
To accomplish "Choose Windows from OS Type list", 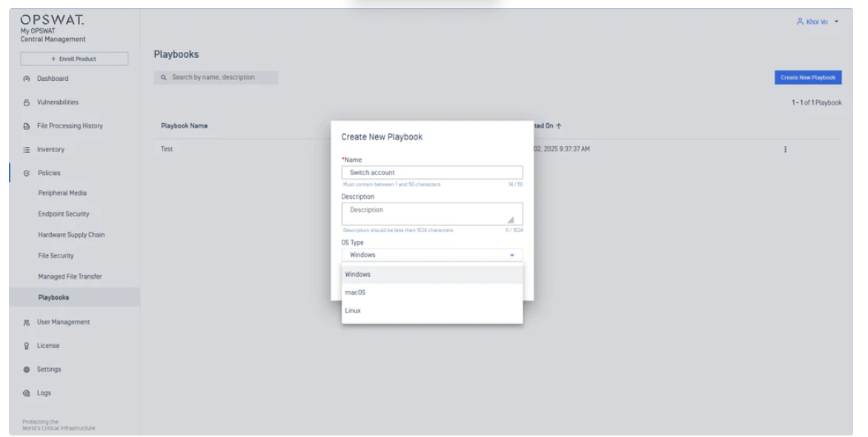I will pos(432,275).
